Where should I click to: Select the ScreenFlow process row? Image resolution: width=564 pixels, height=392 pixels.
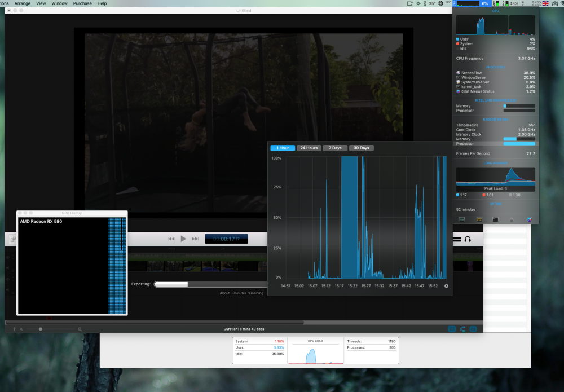tap(495, 73)
